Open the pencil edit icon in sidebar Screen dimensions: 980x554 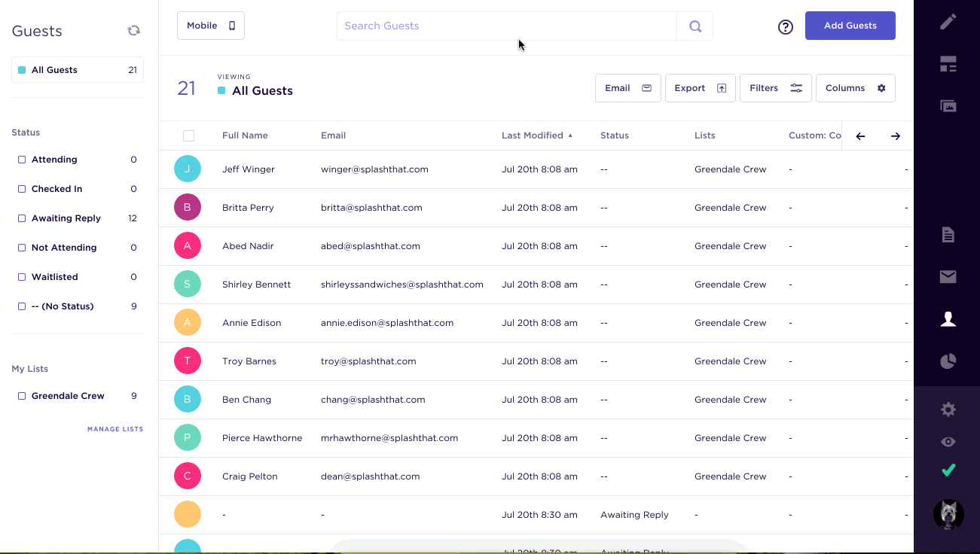point(948,21)
